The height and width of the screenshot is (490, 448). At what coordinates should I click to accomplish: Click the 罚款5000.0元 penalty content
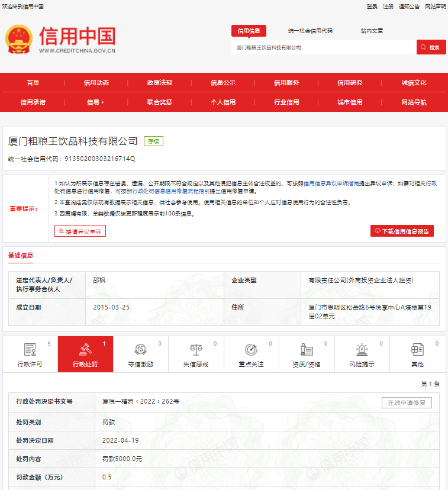(x=122, y=459)
